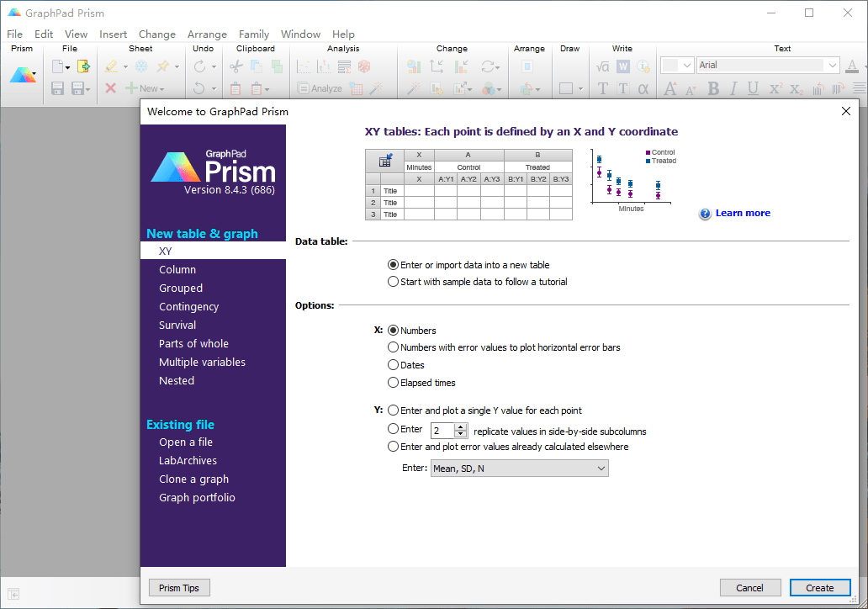The image size is (868, 609).
Task: Select 'Enter and plot a single Y value'
Action: (393, 410)
